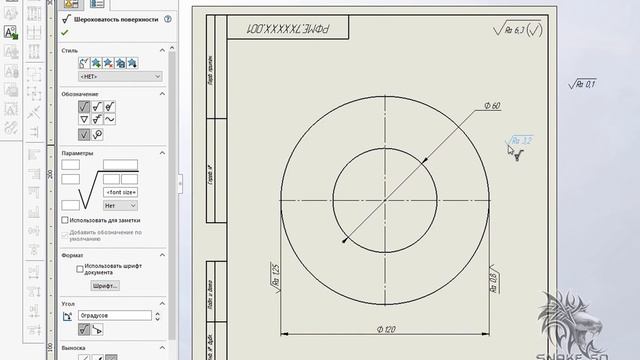Select Ra 125 symbol on left line

[x=276, y=277]
